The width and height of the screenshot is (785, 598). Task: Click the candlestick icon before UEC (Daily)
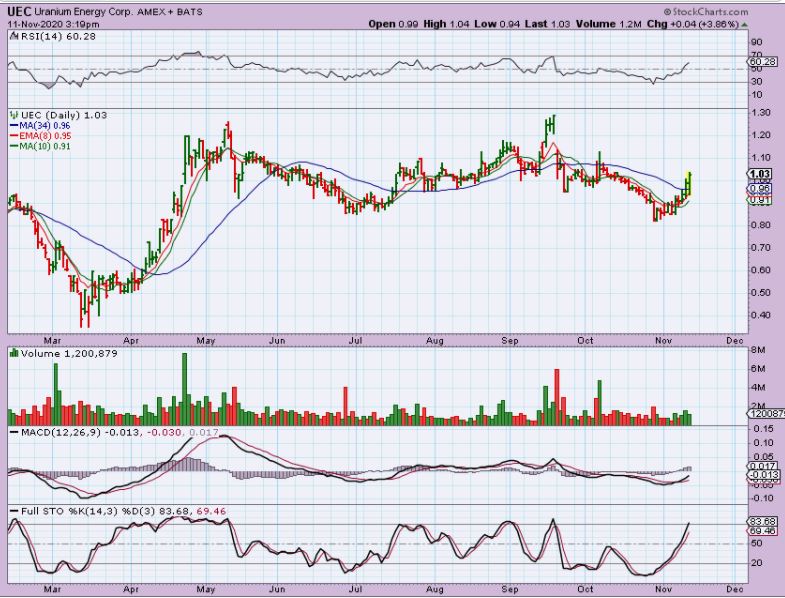coord(14,115)
